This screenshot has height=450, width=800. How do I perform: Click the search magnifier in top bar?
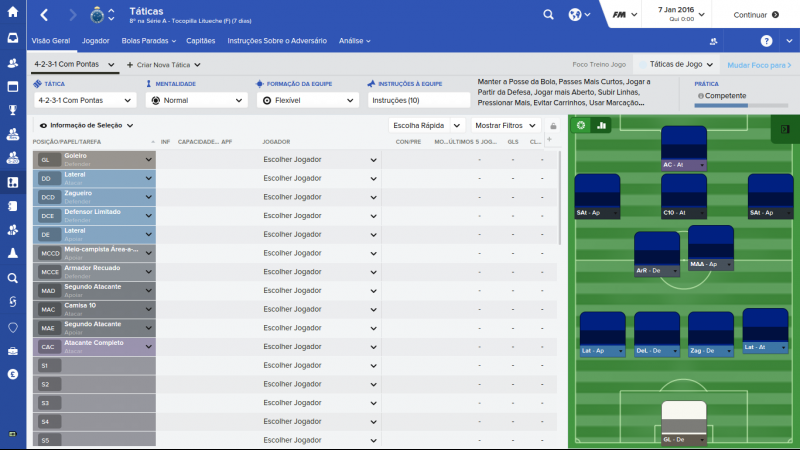548,16
